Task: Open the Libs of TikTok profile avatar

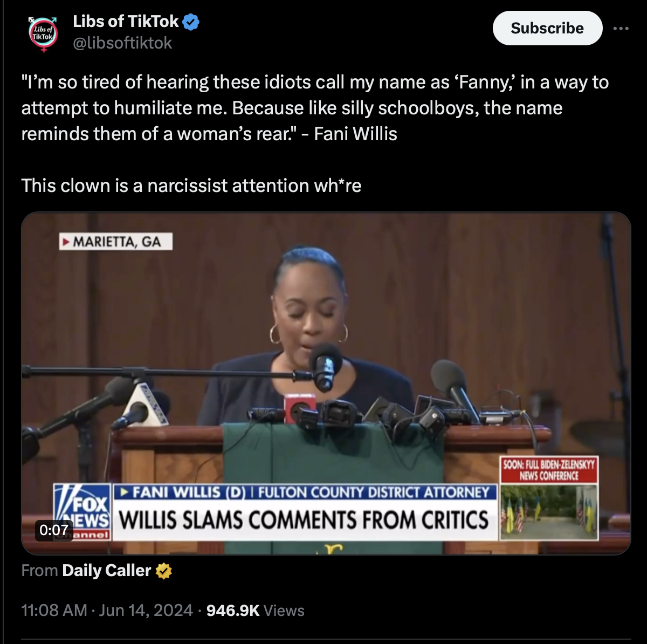Action: click(x=43, y=33)
